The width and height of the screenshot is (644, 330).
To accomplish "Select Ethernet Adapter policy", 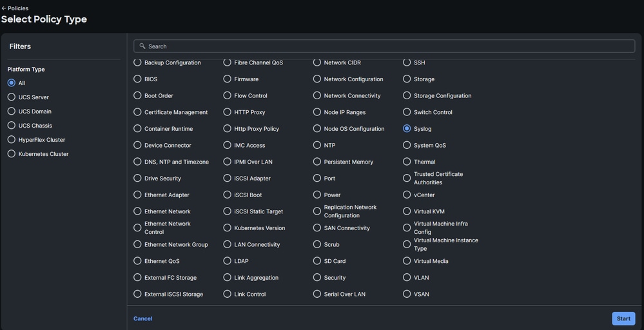I will (137, 195).
